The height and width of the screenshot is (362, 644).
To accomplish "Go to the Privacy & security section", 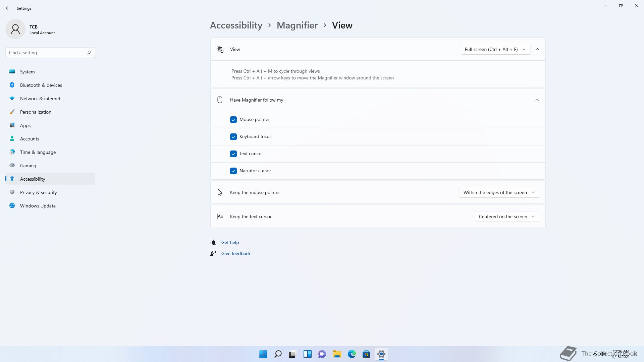I will pos(38,192).
